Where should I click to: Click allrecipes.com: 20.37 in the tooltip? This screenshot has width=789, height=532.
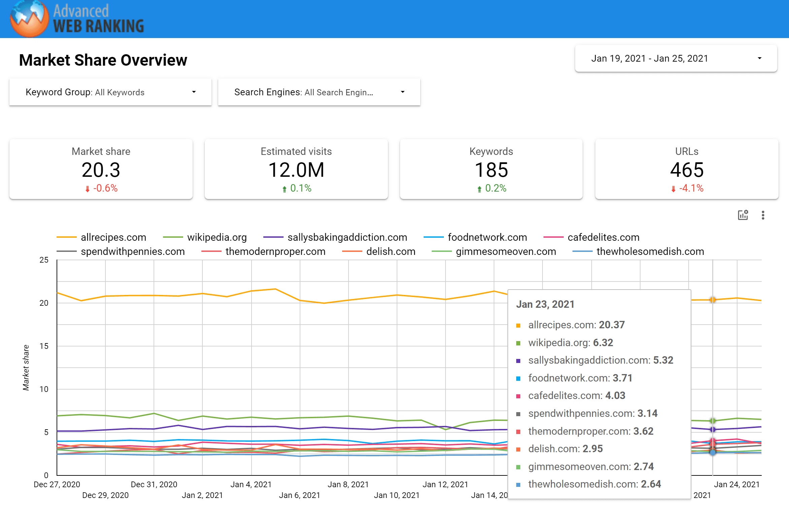[x=576, y=325]
